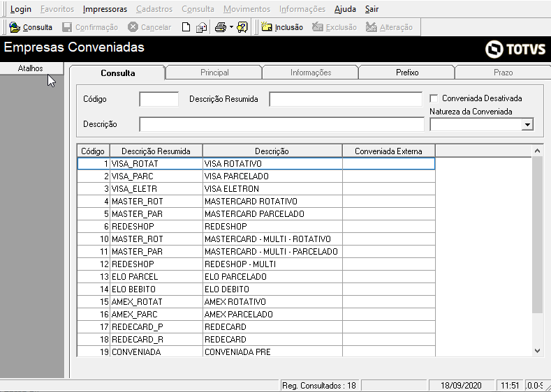Click the table vertical scrollbar thumb

[537, 235]
